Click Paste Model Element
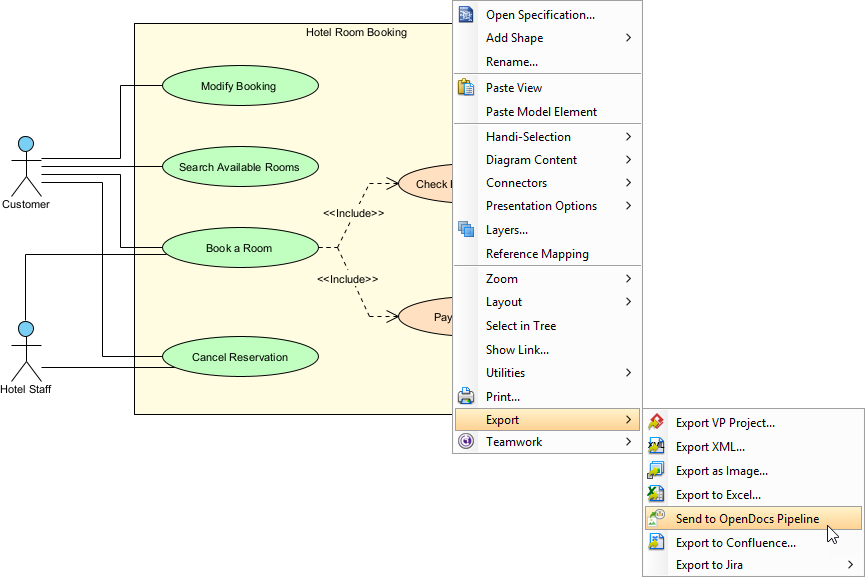This screenshot has height=577, width=865. tap(542, 111)
